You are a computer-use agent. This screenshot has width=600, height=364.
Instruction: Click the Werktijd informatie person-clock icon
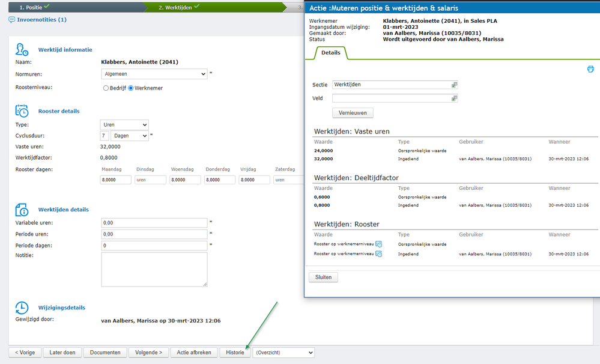pyautogui.click(x=22, y=49)
